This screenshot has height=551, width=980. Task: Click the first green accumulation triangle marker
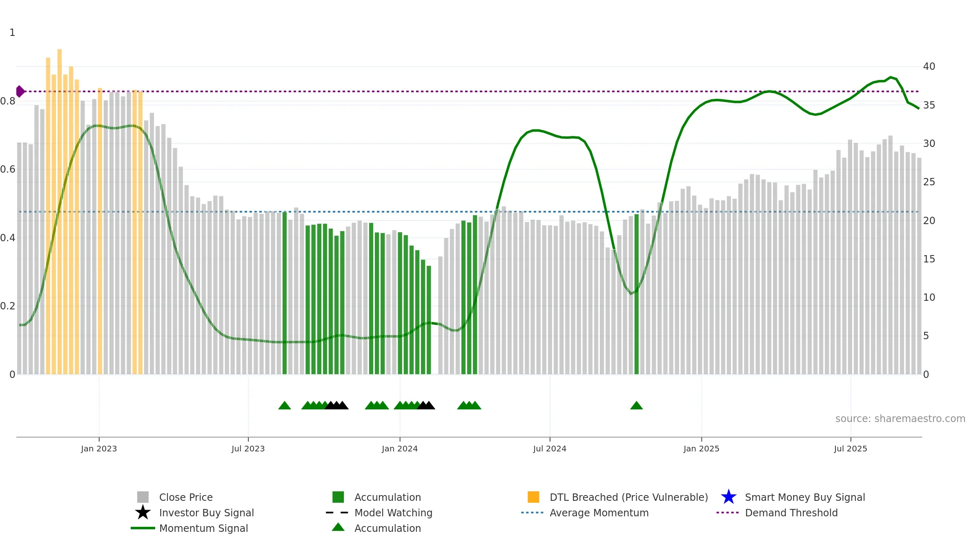pyautogui.click(x=285, y=406)
